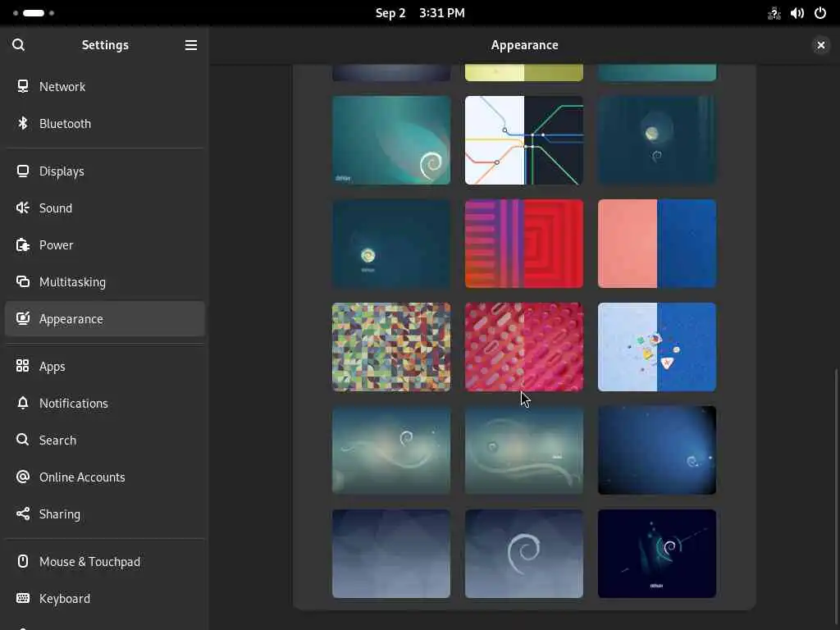
Task: Click the Network icon in sidebar
Action: click(22, 86)
